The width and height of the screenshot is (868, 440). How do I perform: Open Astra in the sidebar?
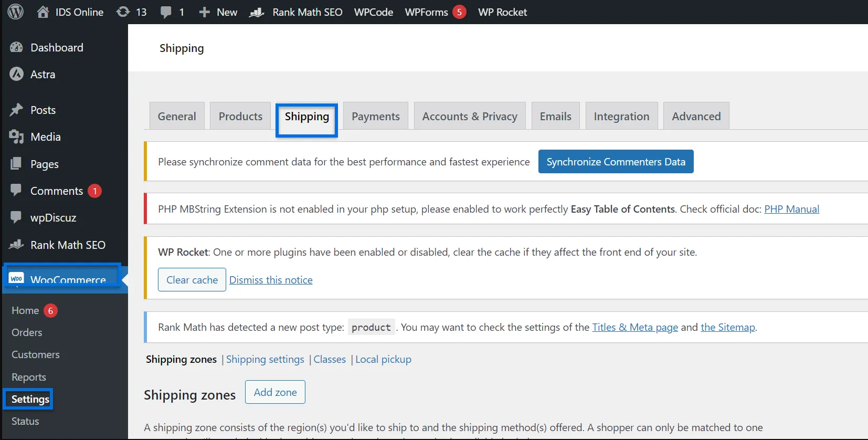coord(43,74)
